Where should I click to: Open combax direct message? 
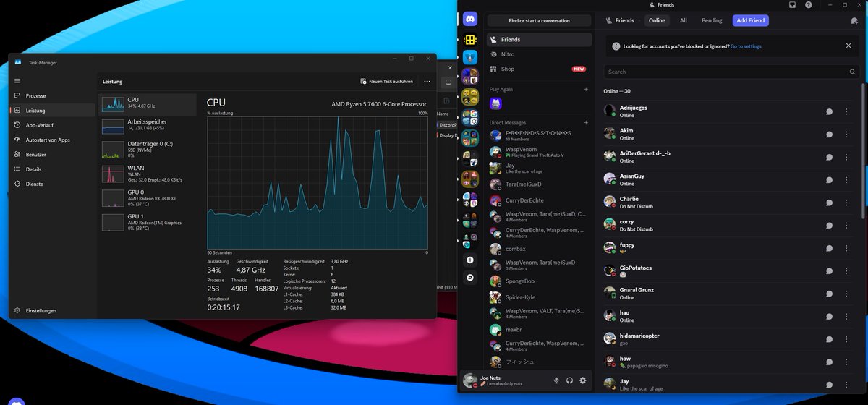pyautogui.click(x=540, y=249)
